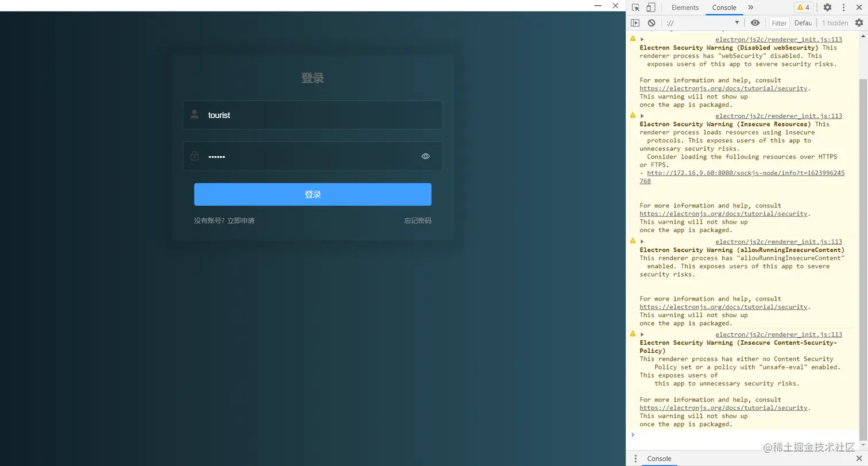Open the DevTools customize three-dot menu
This screenshot has width=868, height=466.
(x=843, y=7)
